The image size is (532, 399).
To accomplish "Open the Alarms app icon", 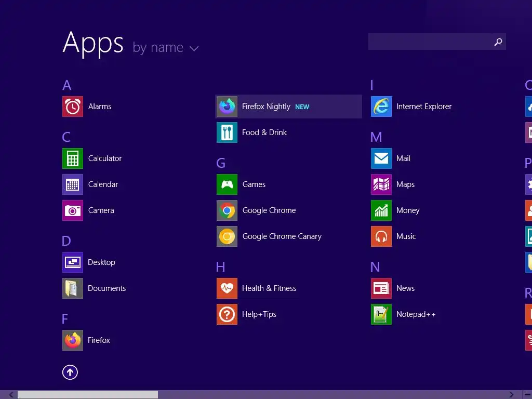I will tap(73, 107).
